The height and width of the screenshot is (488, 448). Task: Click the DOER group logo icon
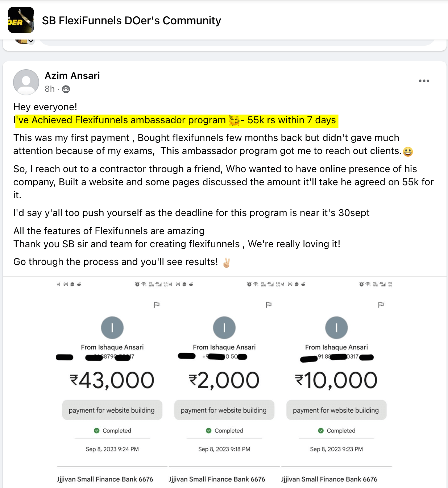(x=21, y=20)
